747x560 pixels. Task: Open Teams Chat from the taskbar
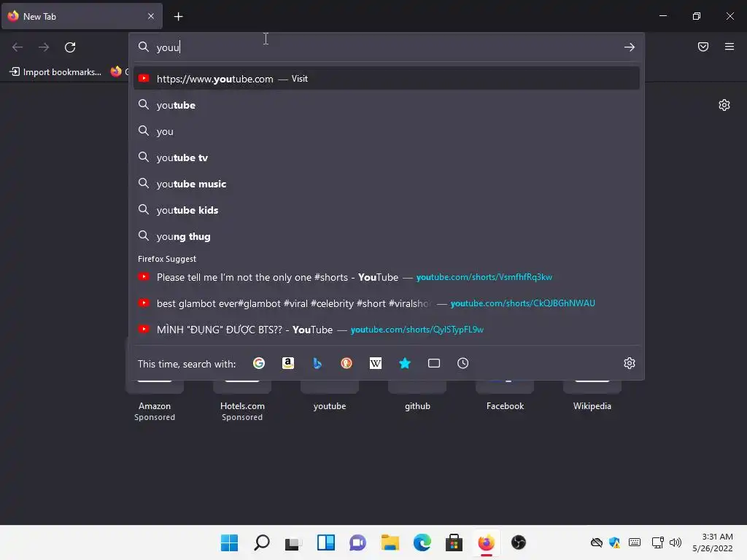click(357, 542)
